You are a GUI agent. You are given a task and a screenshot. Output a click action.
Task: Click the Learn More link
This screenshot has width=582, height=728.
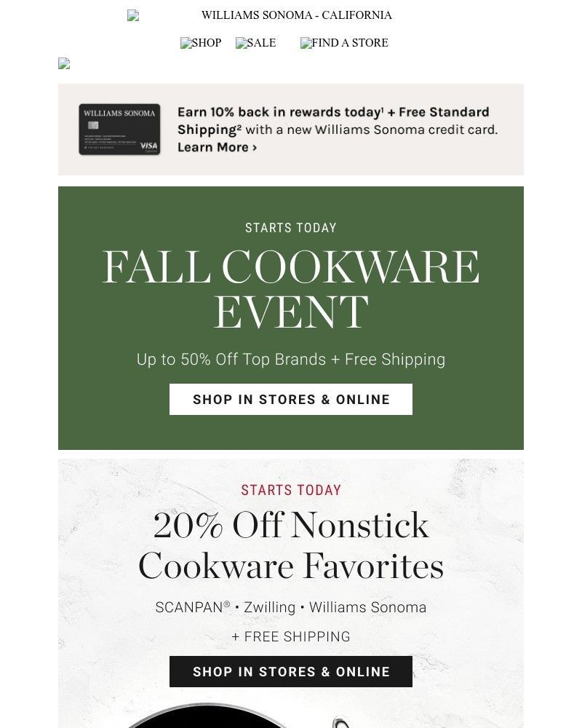pyautogui.click(x=217, y=147)
